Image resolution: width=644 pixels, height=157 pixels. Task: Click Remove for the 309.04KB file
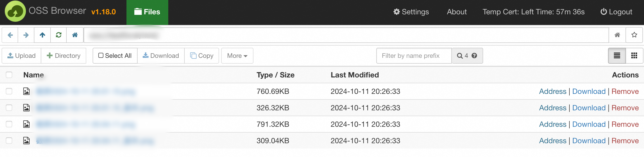pyautogui.click(x=625, y=141)
